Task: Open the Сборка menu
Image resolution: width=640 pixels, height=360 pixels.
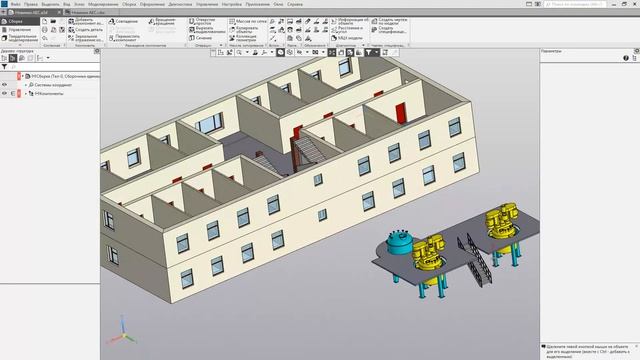Action: pos(129,4)
